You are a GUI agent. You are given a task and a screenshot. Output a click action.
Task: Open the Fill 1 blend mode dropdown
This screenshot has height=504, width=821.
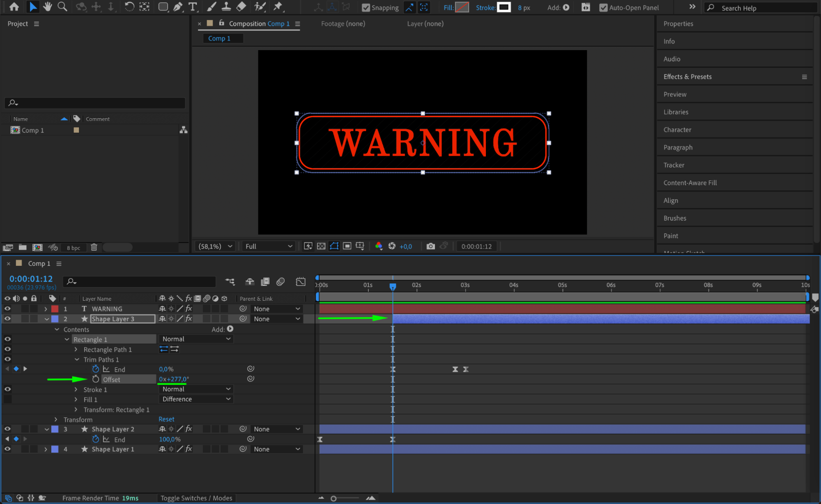(x=196, y=399)
